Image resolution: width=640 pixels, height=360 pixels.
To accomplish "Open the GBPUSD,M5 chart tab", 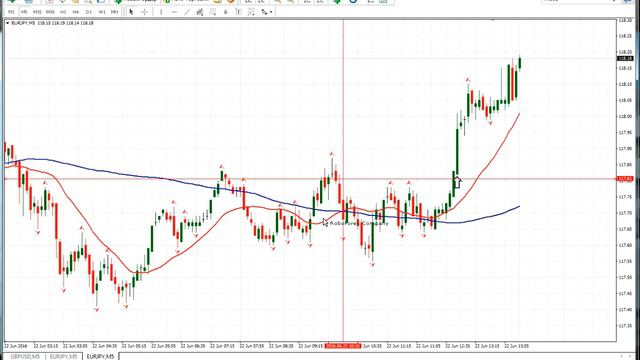I will point(26,357).
